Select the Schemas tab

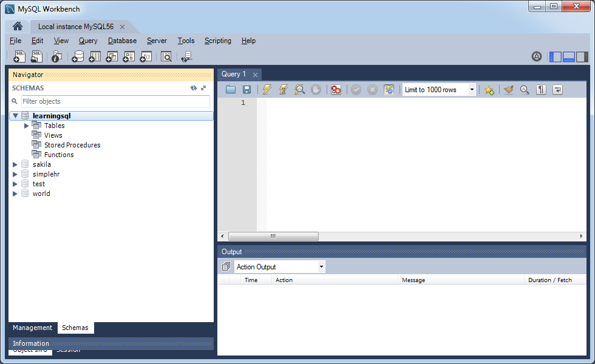point(75,328)
